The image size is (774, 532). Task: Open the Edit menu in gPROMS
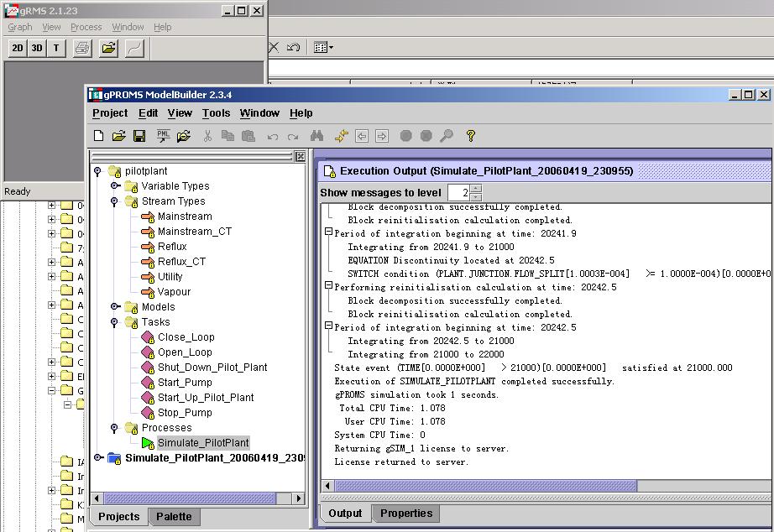point(148,113)
